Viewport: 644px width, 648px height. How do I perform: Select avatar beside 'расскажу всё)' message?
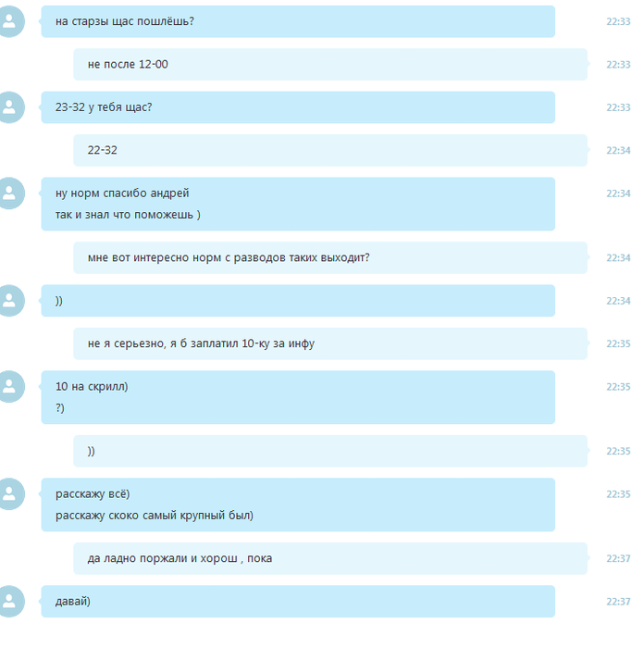[10, 494]
